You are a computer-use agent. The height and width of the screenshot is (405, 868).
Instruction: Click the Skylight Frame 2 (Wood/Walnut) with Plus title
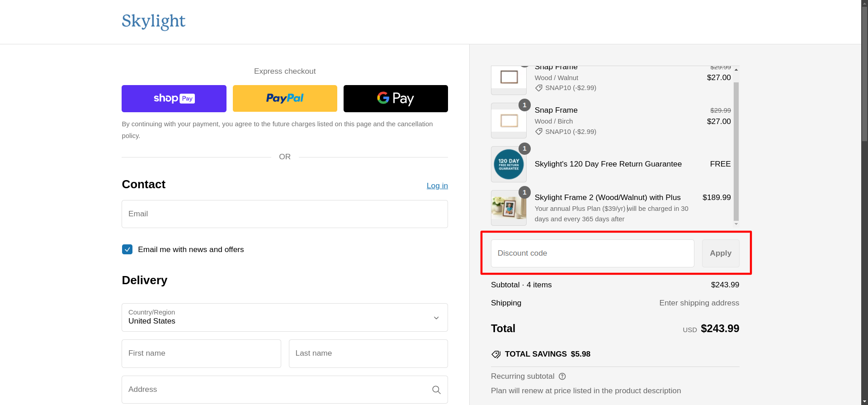click(608, 198)
